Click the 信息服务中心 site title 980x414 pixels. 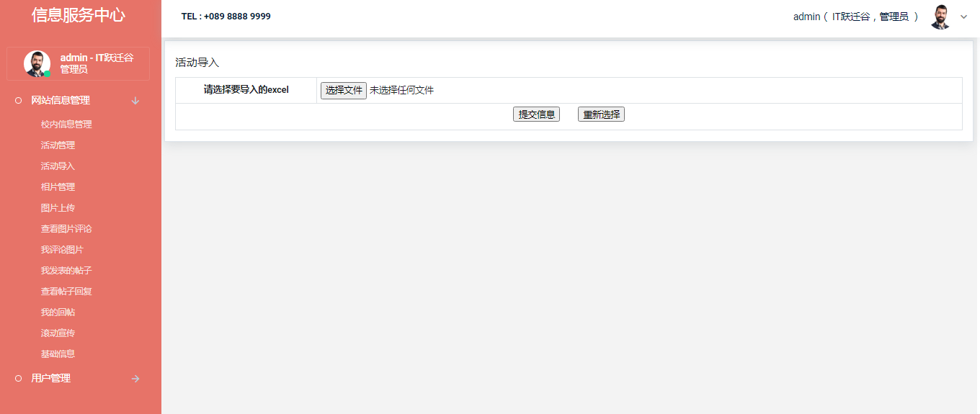pos(79,15)
